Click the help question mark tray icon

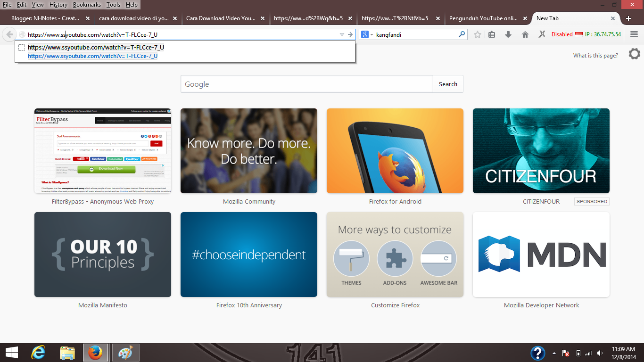click(538, 353)
